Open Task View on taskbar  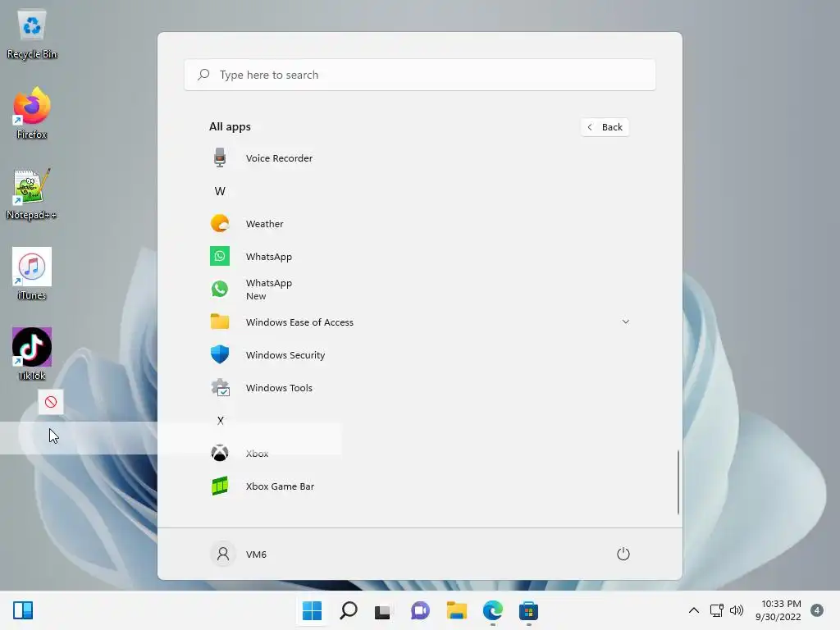tap(383, 610)
